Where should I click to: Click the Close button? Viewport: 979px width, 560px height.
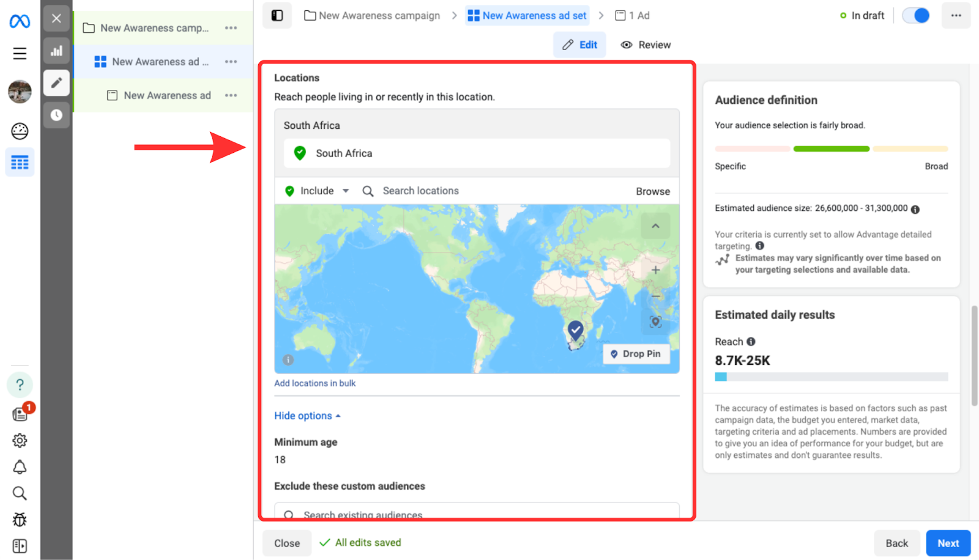click(287, 543)
